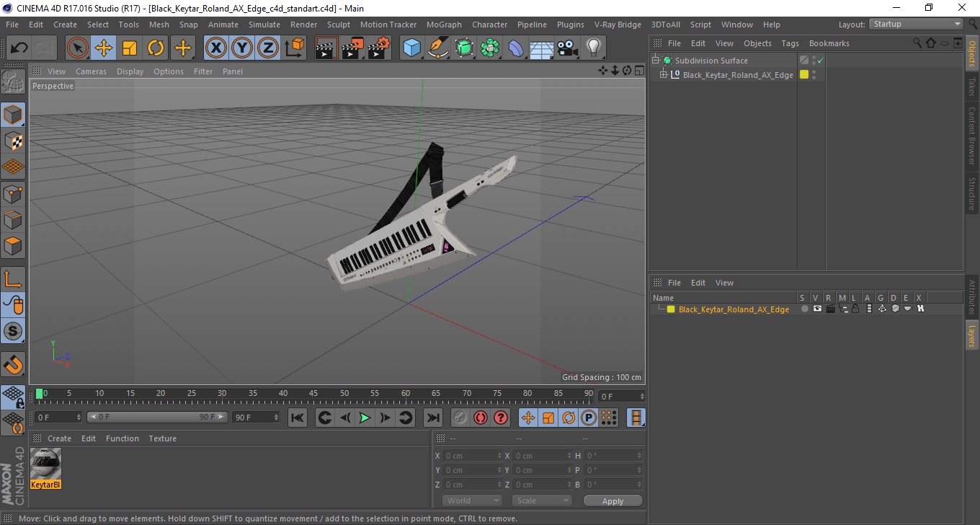
Task: Toggle the layer's lock icon
Action: (x=855, y=309)
